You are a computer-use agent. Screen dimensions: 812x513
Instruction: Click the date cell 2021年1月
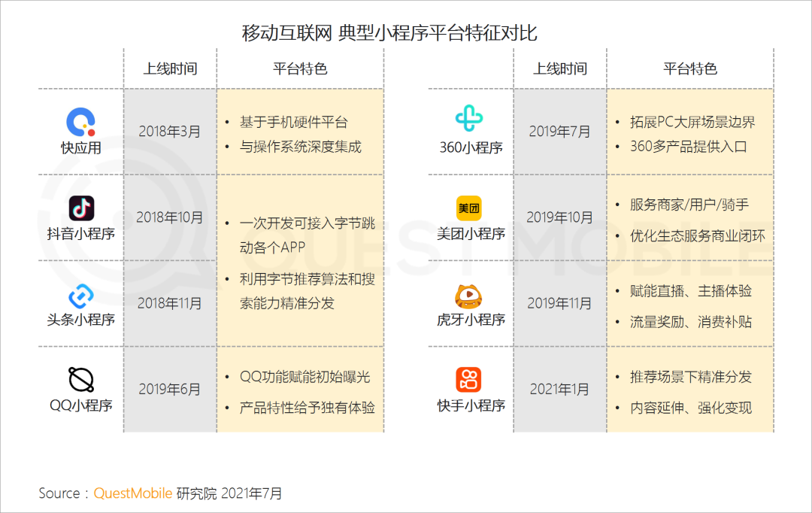point(560,389)
